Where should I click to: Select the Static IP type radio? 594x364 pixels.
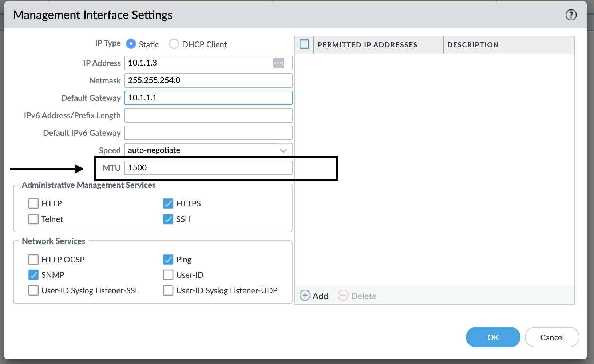pyautogui.click(x=131, y=44)
